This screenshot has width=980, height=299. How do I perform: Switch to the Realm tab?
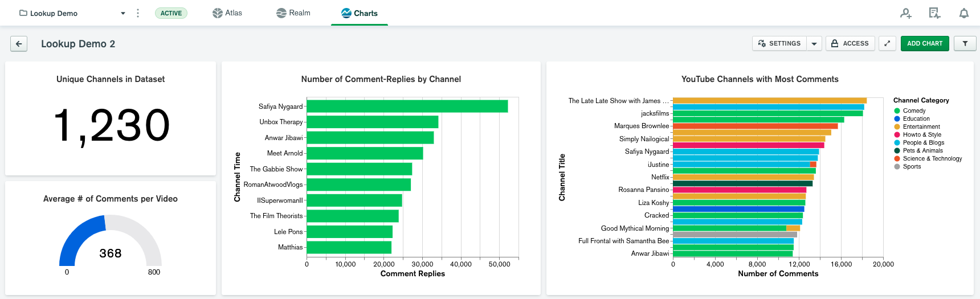[x=293, y=13]
